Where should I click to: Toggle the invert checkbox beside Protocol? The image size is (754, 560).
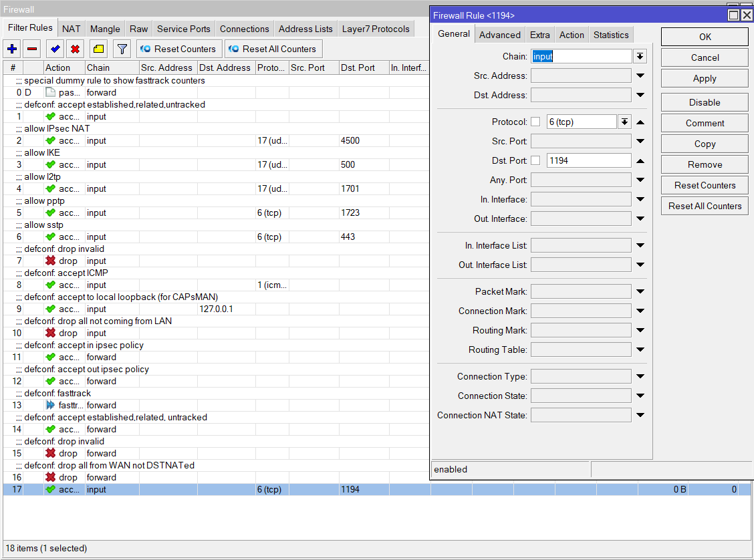point(535,122)
